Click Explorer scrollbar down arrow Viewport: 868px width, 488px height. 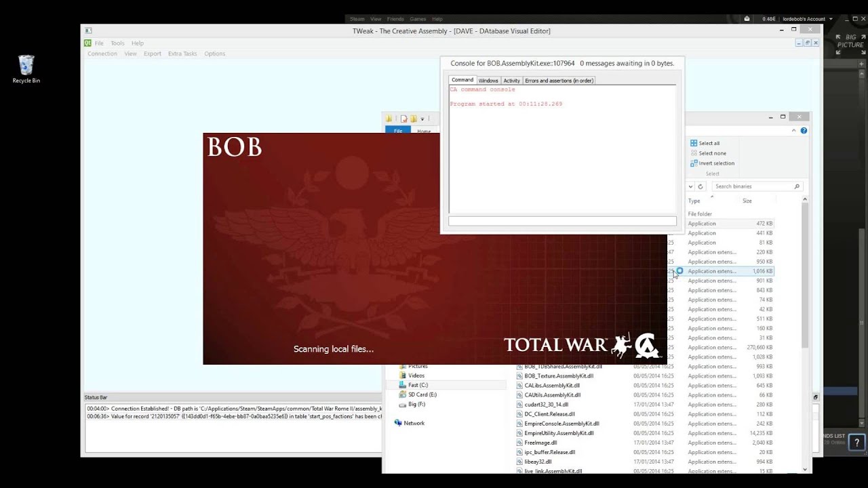point(805,469)
